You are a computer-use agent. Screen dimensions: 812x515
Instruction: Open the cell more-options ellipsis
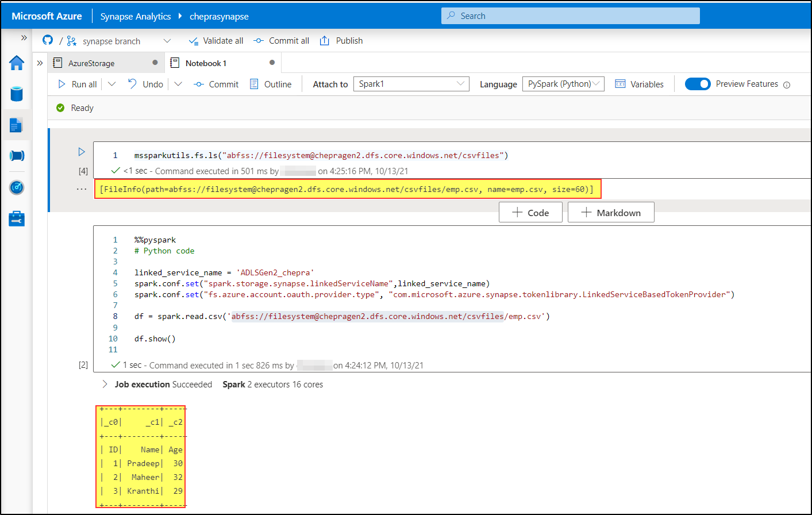point(82,189)
